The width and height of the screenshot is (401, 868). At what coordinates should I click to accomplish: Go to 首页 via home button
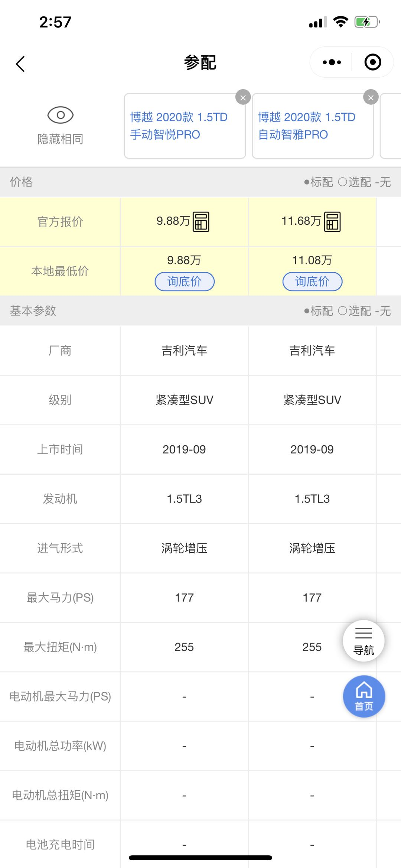[x=364, y=696]
